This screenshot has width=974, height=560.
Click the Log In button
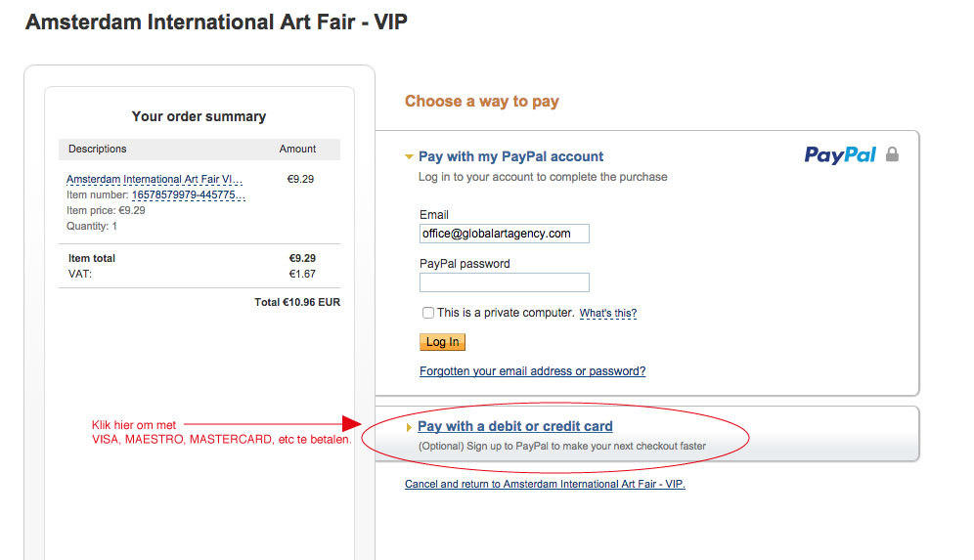coord(442,342)
